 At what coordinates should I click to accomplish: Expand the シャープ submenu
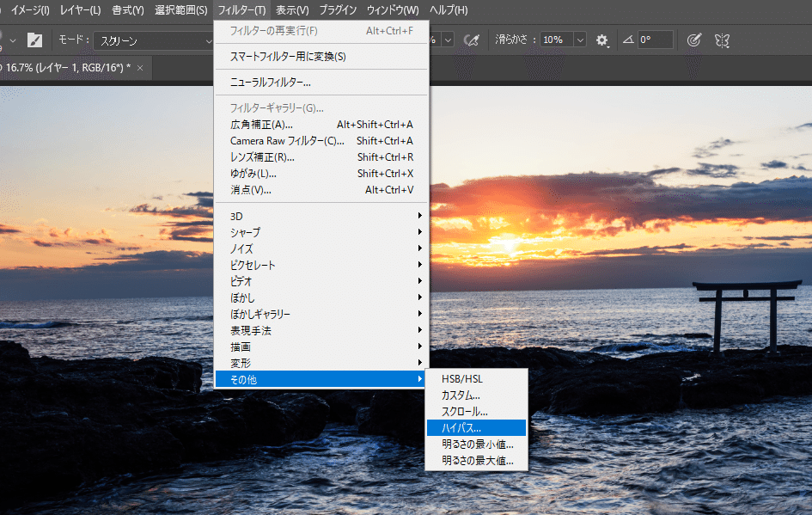click(x=321, y=232)
